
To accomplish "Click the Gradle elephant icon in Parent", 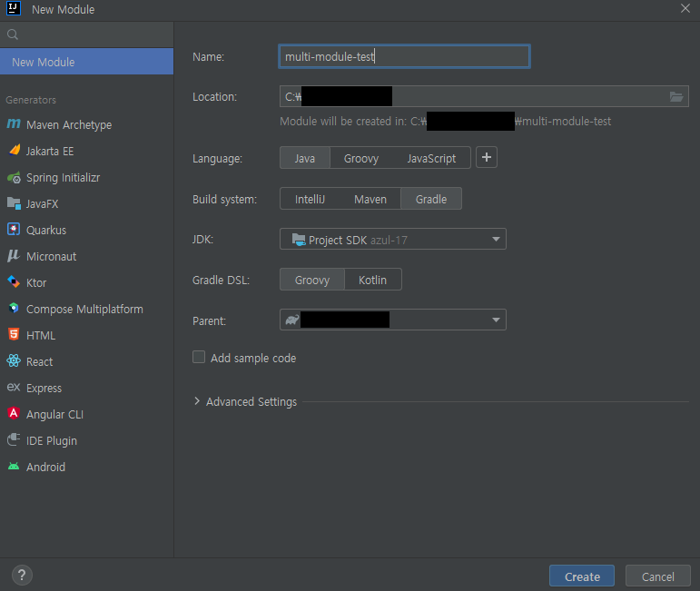I will click(292, 320).
